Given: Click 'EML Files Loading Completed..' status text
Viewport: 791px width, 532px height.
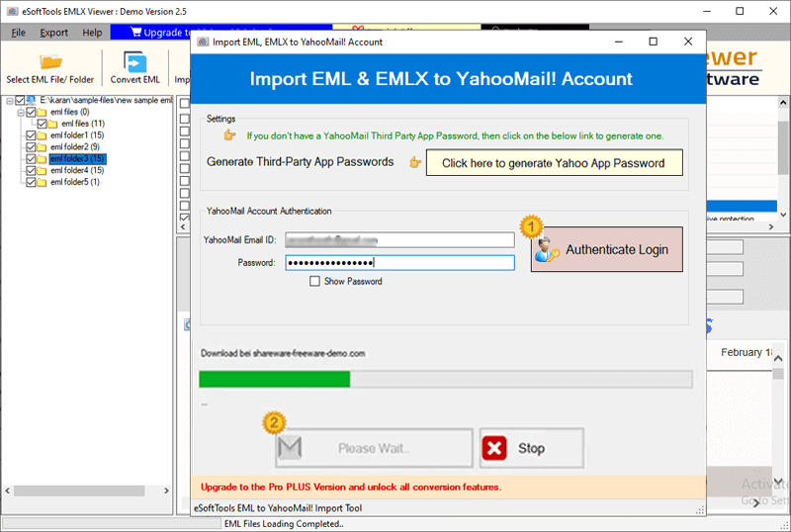Looking at the screenshot, I should click(x=284, y=524).
